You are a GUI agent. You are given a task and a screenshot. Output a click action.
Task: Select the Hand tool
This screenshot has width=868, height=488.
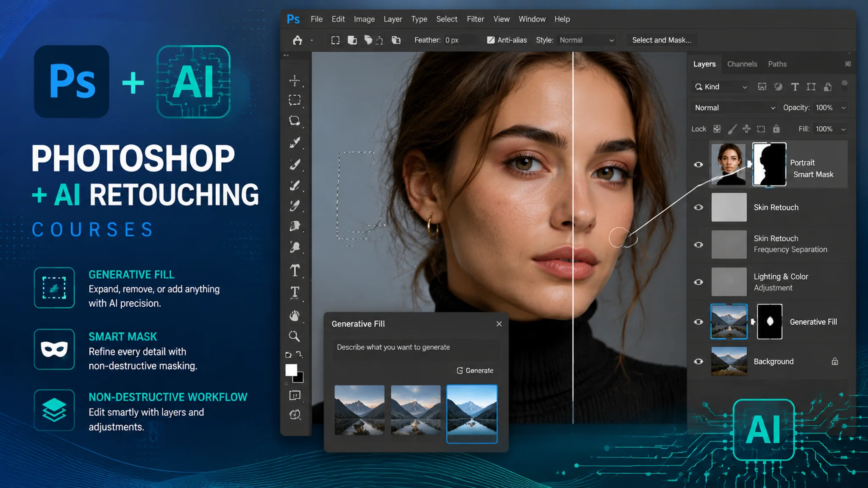click(295, 316)
